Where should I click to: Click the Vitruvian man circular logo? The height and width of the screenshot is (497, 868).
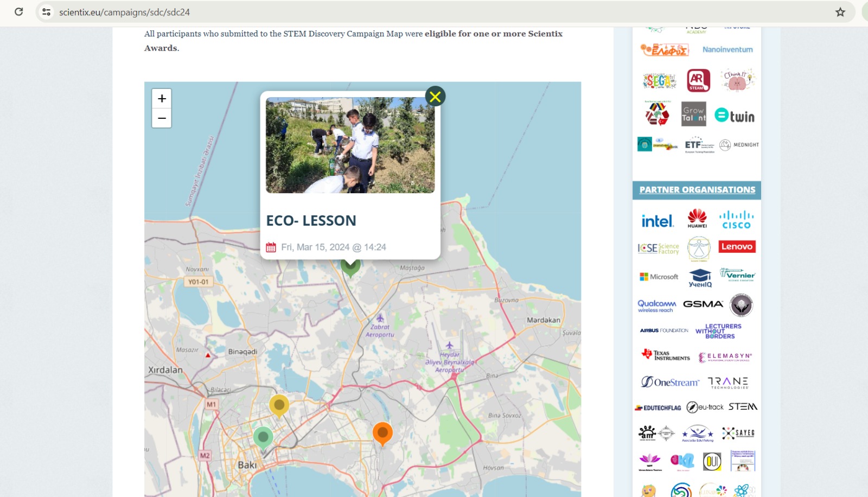(x=699, y=249)
